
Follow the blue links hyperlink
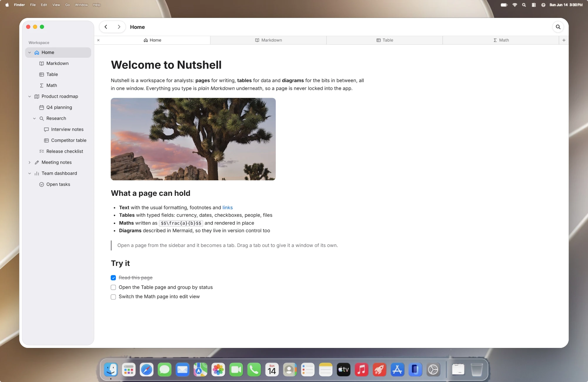pyautogui.click(x=228, y=208)
